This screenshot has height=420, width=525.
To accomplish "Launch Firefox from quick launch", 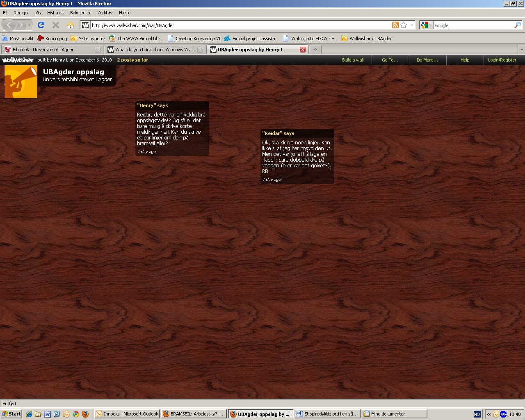I will 85,414.
